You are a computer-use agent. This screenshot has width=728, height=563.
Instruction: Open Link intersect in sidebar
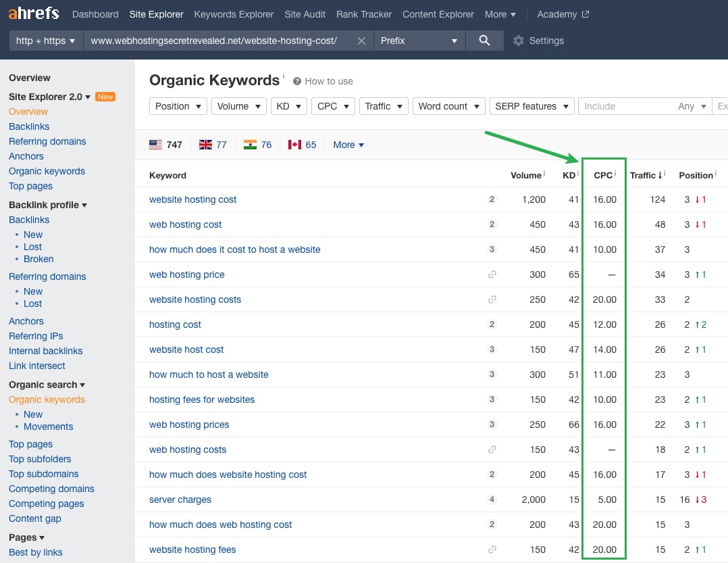(x=36, y=366)
